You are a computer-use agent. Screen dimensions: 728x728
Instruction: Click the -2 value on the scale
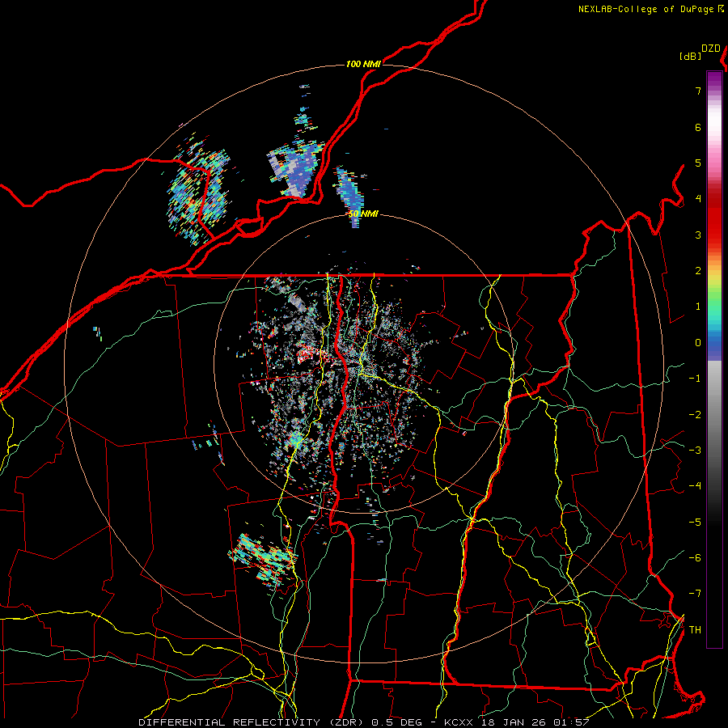(695, 415)
